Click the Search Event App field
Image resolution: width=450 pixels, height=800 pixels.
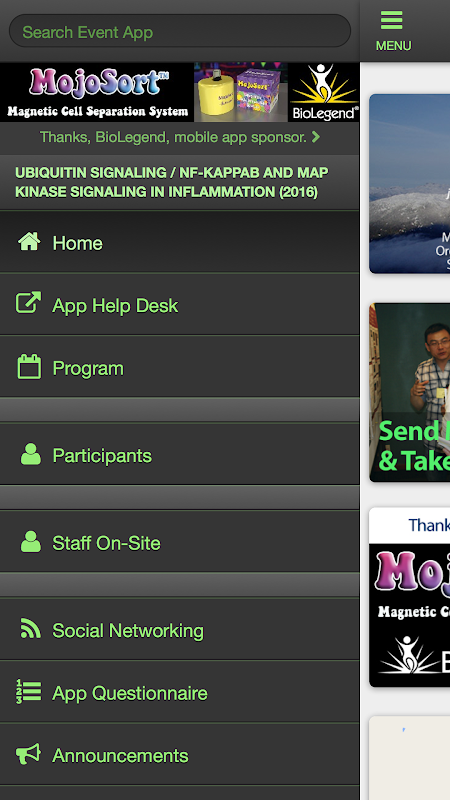click(180, 32)
